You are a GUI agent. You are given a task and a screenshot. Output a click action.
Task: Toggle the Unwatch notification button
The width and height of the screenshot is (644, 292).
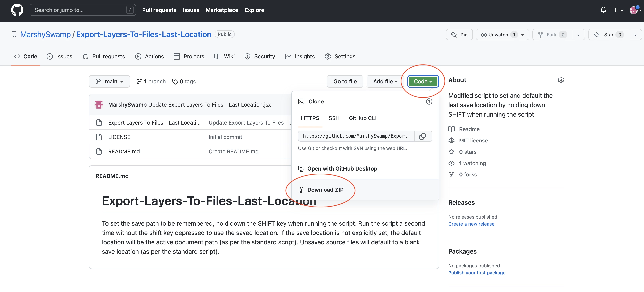498,35
